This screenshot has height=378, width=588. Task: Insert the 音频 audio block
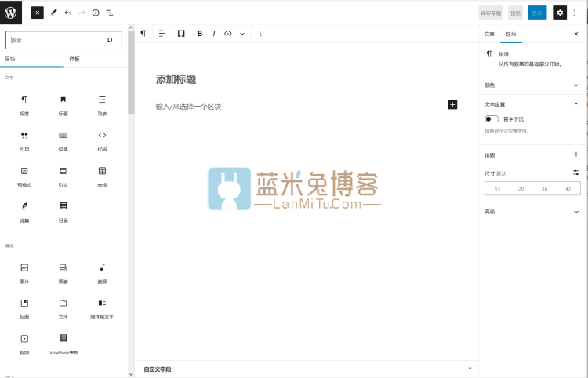tap(102, 274)
